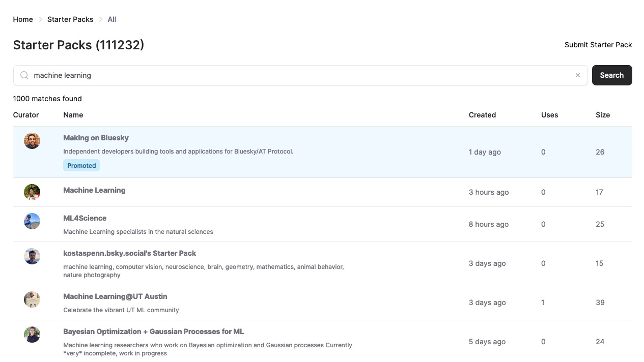Click the 'Independent developers building tools' description
Viewport: 644px width, 362px height.
pyautogui.click(x=178, y=151)
